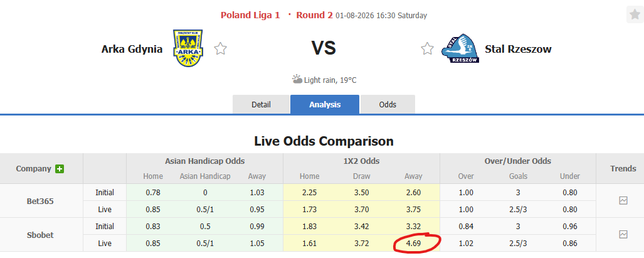Open the Bet365 trends chart icon
The image size is (644, 258).
click(623, 201)
